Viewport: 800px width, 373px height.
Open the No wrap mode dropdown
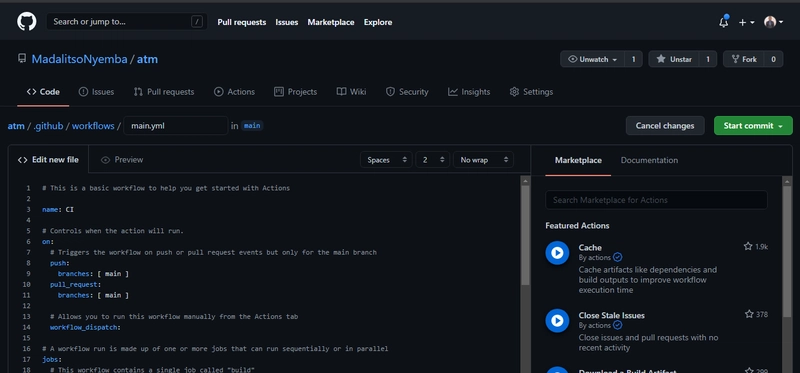coord(483,160)
